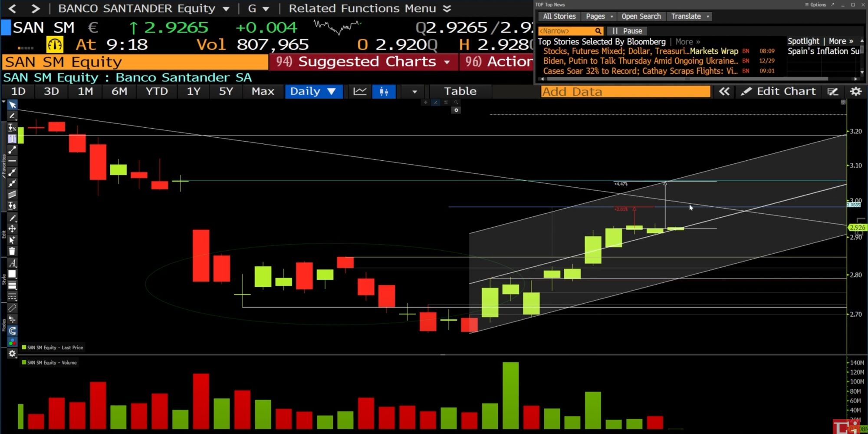Collapse the annotation toolbar triangle
Image resolution: width=868 pixels, height=434 pixels.
coord(3,102)
